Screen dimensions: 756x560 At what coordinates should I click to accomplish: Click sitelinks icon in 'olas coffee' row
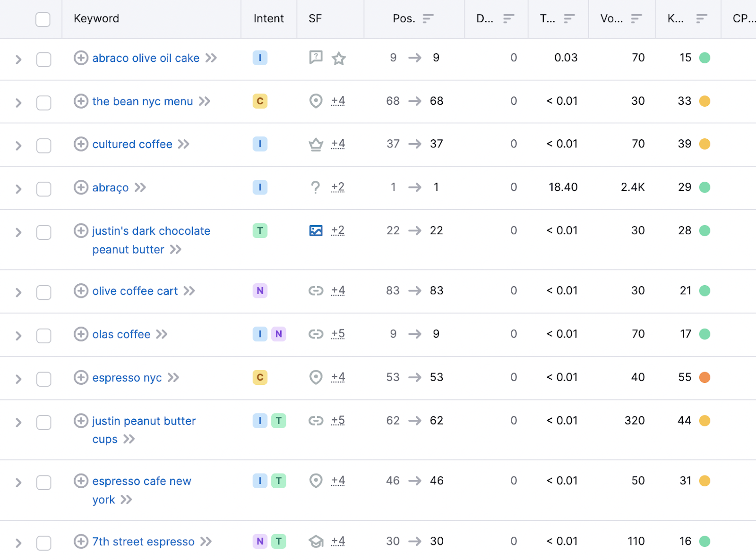(x=316, y=334)
